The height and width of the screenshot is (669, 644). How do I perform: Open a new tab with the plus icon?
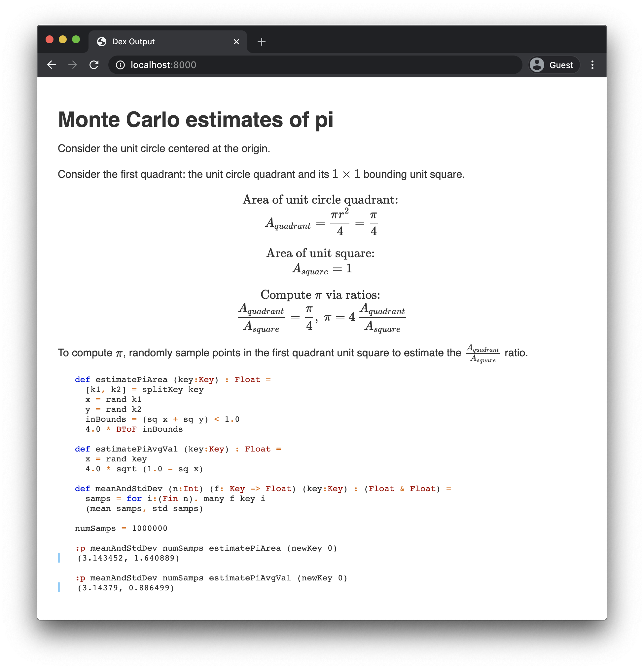[261, 41]
